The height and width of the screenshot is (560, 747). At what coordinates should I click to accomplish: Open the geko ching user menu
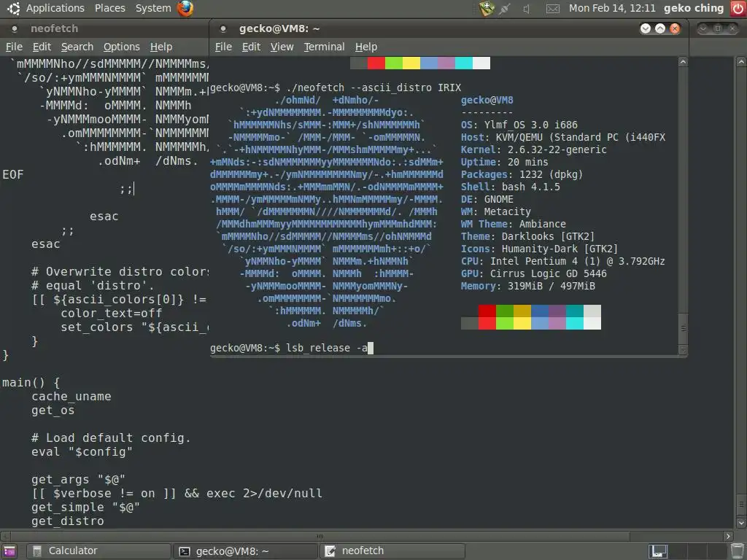[694, 8]
